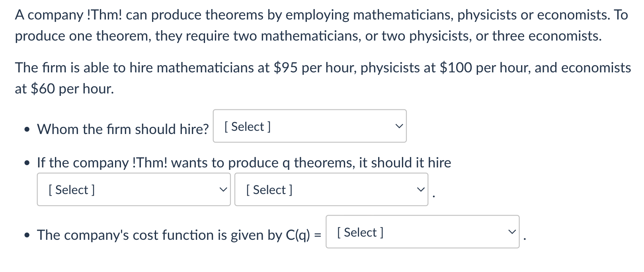Open the "Whom the firm should hire?" dropdown
The image size is (644, 272).
point(310,126)
